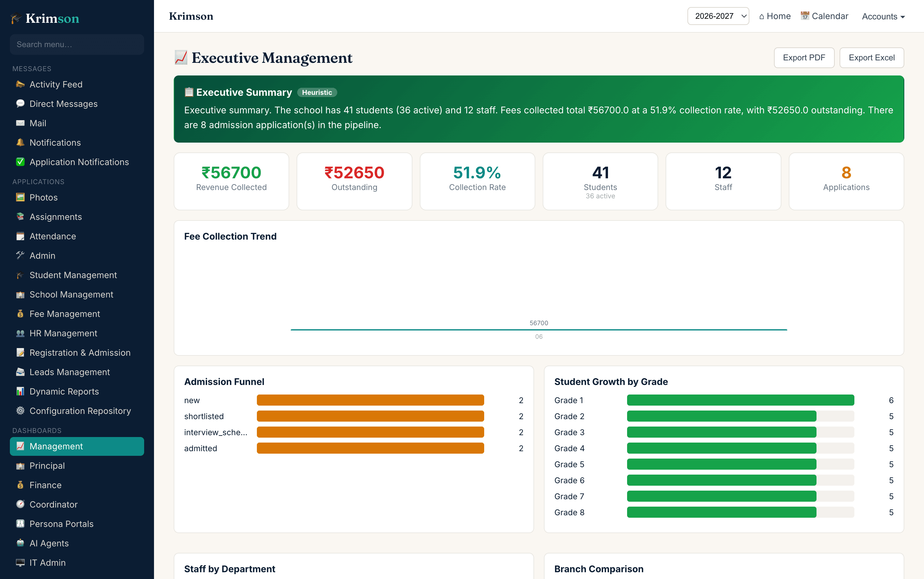Click the IT Admin computer icon
Screen dimensions: 924x579
tap(20, 563)
